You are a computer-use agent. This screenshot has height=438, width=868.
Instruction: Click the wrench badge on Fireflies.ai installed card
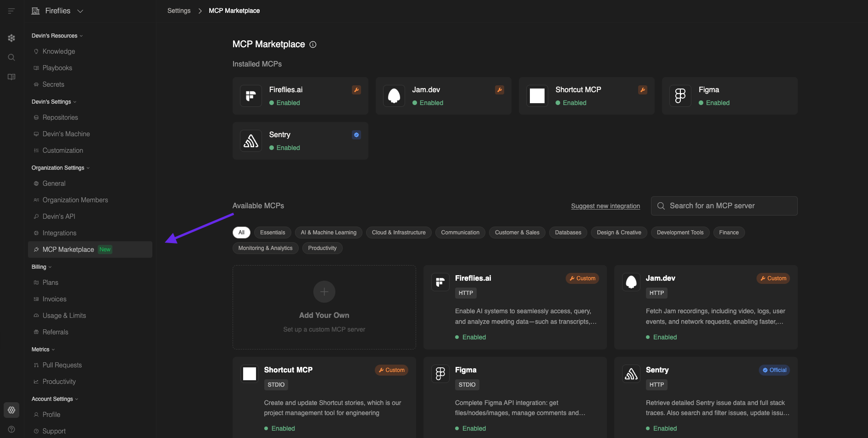click(356, 90)
